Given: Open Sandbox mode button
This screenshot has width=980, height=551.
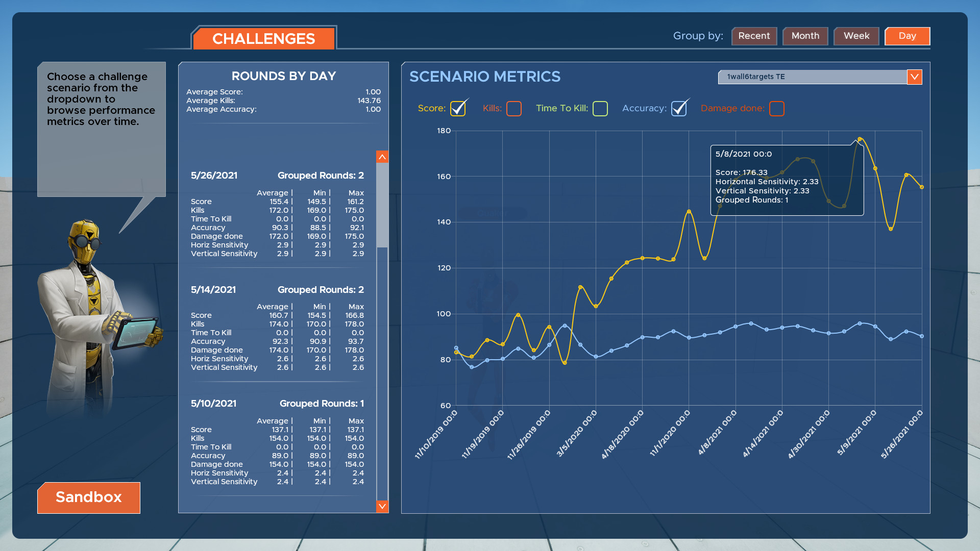Looking at the screenshot, I should coord(88,498).
